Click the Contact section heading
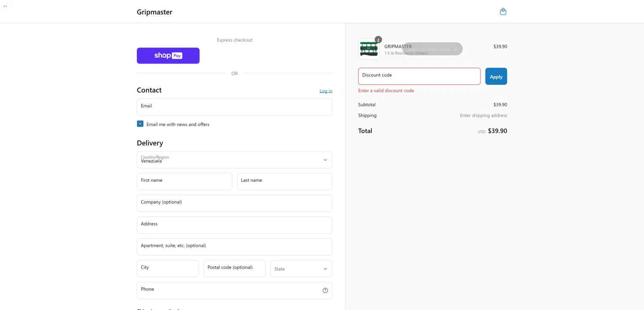 (x=149, y=90)
